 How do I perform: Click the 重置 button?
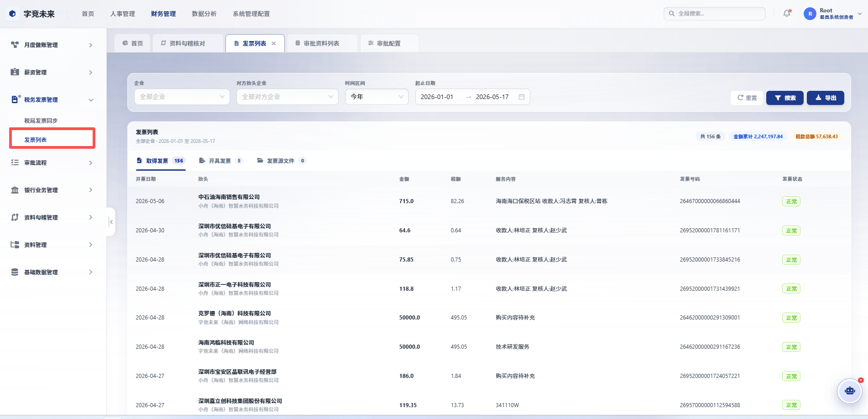(x=747, y=98)
